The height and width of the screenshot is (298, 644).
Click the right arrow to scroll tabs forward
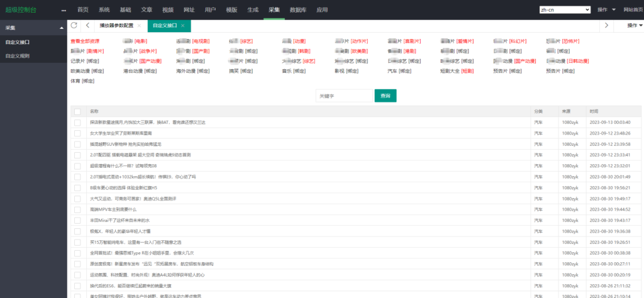coord(607,25)
